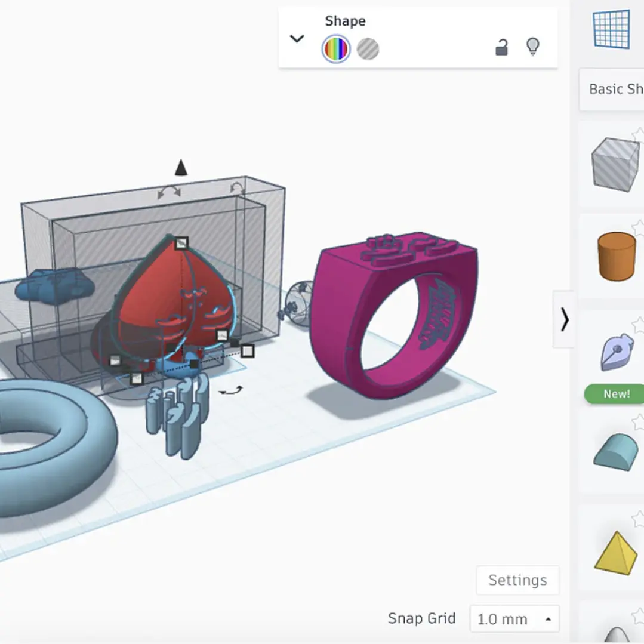Collapse the Shape panel chevron
This screenshot has height=644, width=644.
tap(297, 39)
